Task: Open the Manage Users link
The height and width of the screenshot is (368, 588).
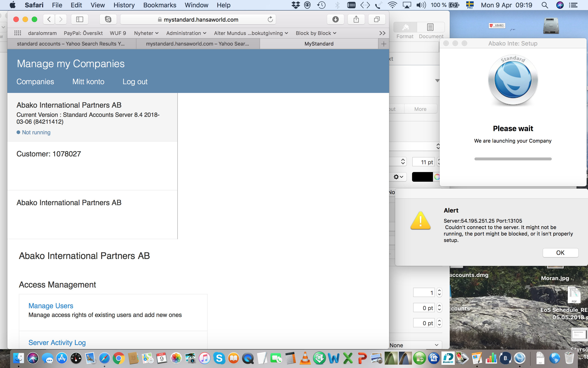Action: (x=51, y=306)
